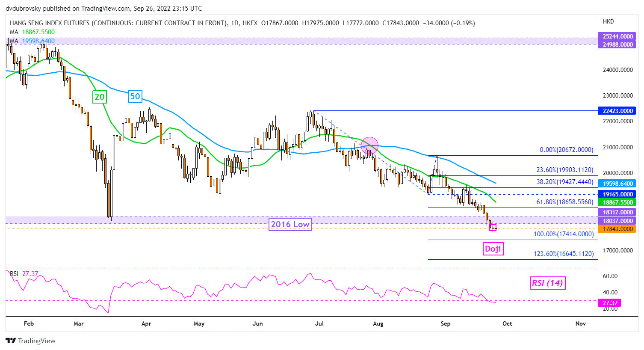The height and width of the screenshot is (350, 644).
Task: Click the Feb label on time axis
Action: click(29, 323)
